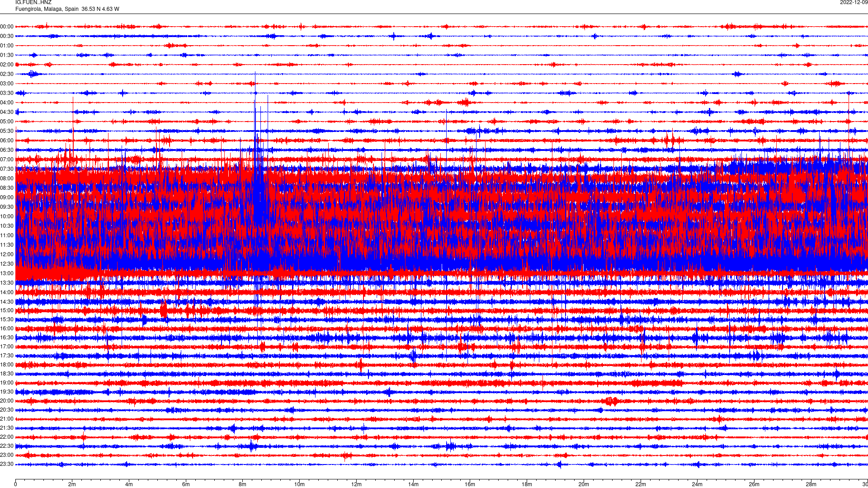Select the 14:00 trace time label

pyautogui.click(x=7, y=292)
